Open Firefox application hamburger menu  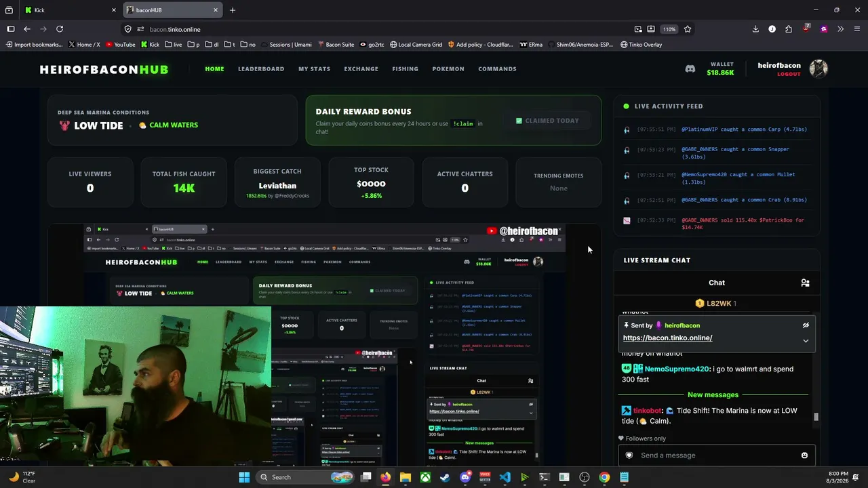click(x=857, y=29)
